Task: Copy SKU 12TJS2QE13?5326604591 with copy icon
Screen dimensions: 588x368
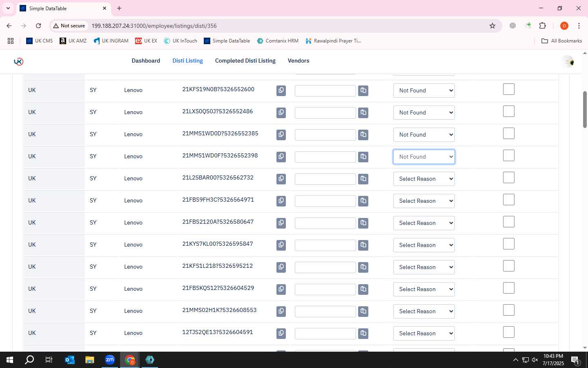Action: [281, 333]
